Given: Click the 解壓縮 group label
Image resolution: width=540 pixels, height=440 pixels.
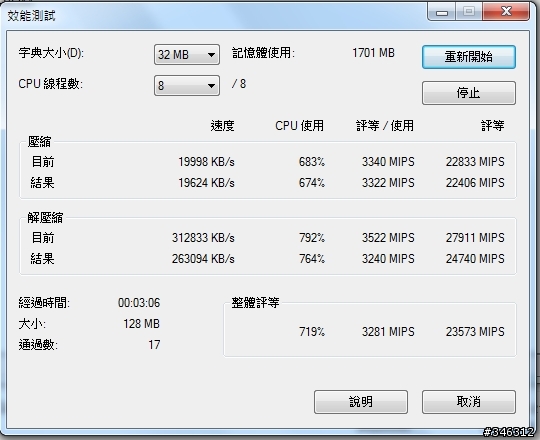Looking at the screenshot, I should 45,218.
